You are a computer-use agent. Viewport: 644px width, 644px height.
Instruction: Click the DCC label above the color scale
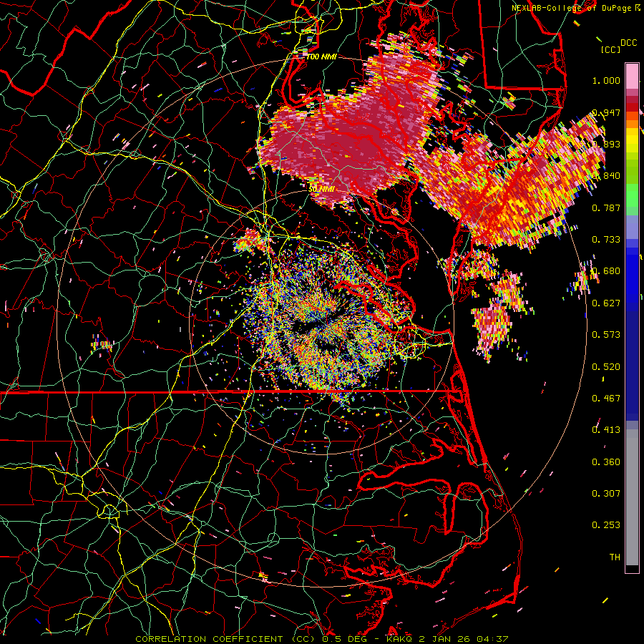[x=628, y=43]
